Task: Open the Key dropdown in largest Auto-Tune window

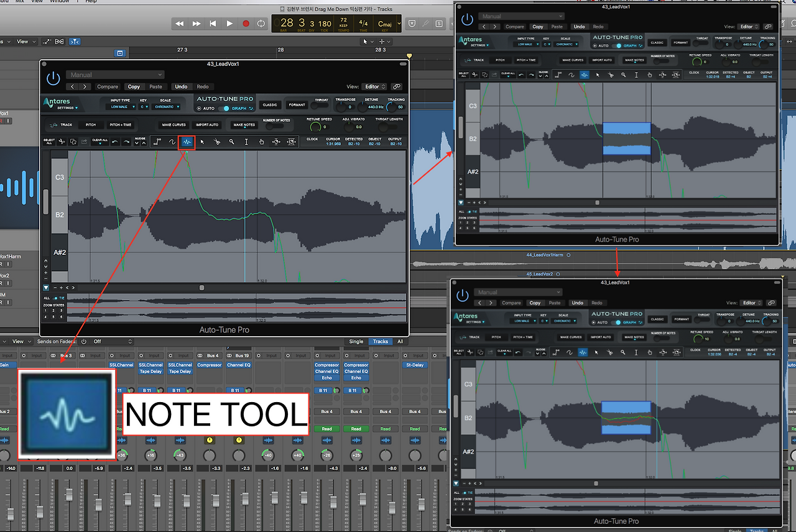Action: (144, 107)
